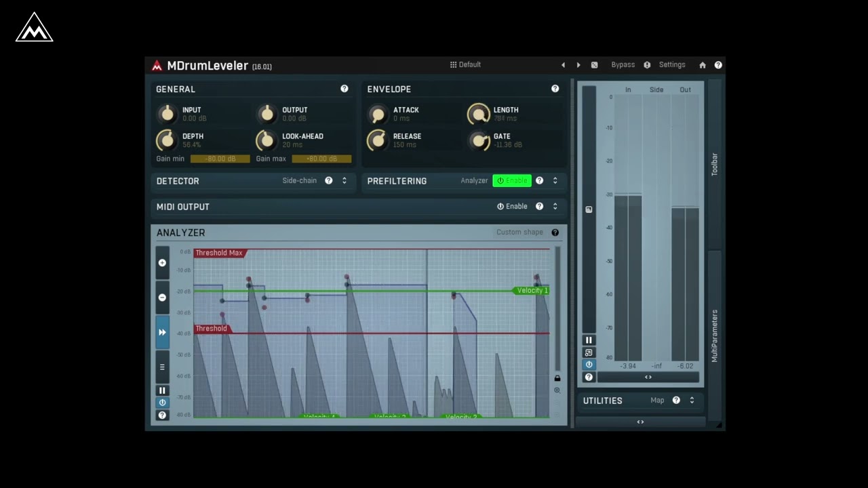Expand the Prefiltering section
This screenshot has height=488, width=868.
tap(555, 181)
